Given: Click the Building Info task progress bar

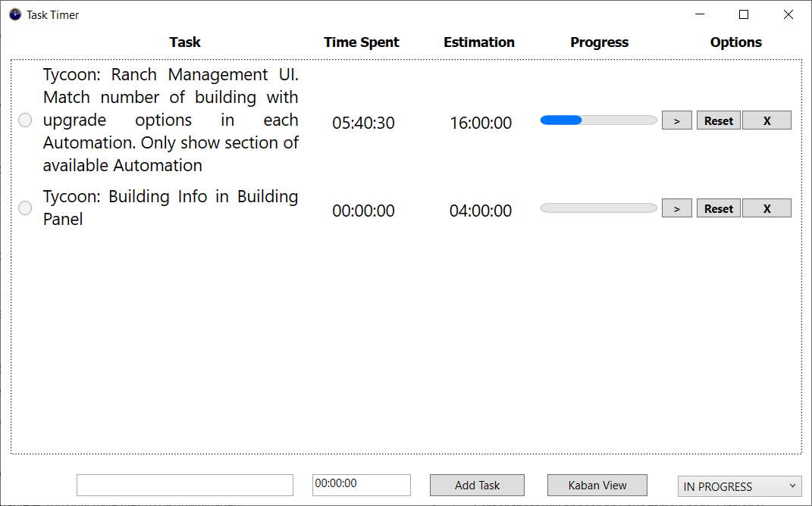Looking at the screenshot, I should pos(598,208).
